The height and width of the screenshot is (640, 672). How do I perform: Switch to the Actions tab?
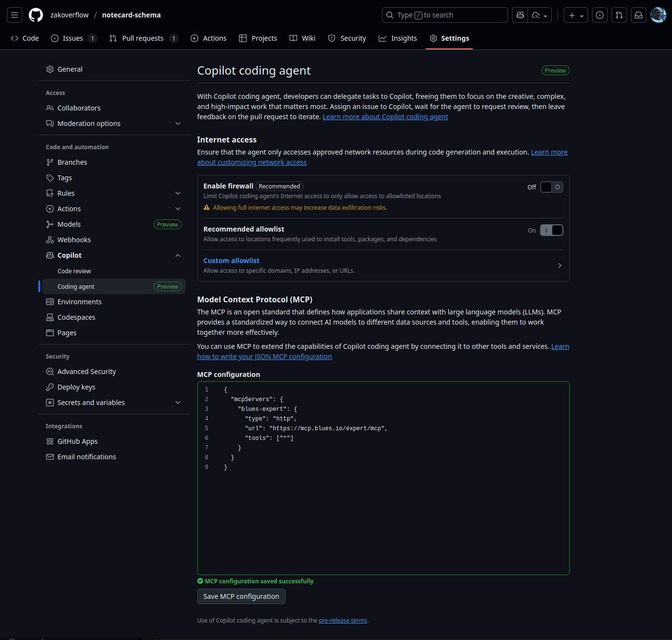pyautogui.click(x=208, y=38)
